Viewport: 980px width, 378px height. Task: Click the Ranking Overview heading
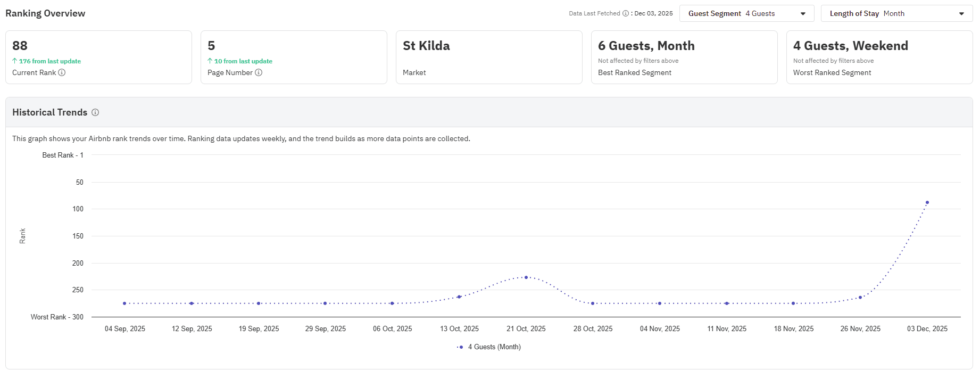45,13
